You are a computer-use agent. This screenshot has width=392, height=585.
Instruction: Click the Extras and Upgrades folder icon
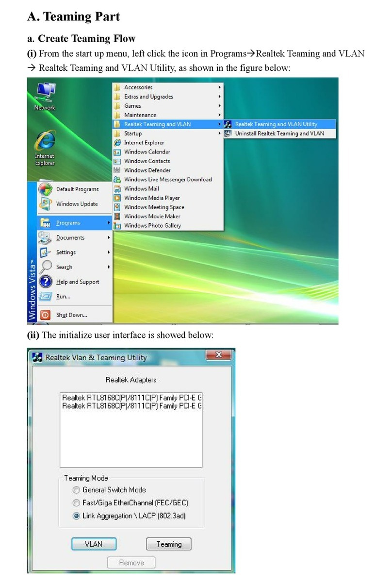click(x=117, y=97)
